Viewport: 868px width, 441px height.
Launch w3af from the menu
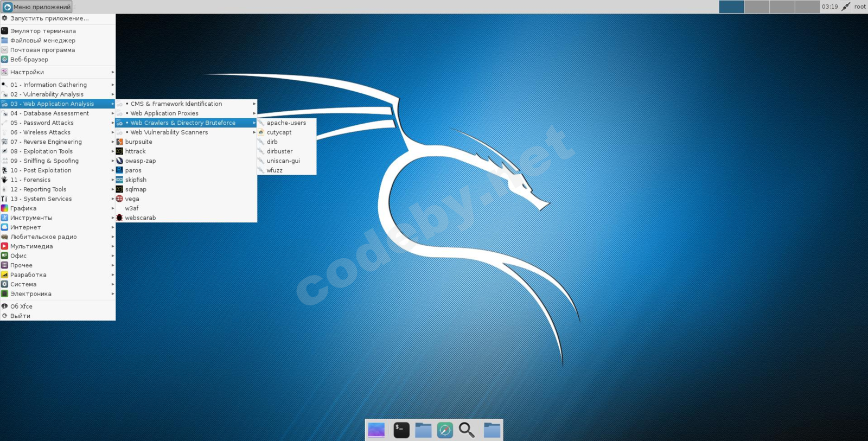click(186, 208)
